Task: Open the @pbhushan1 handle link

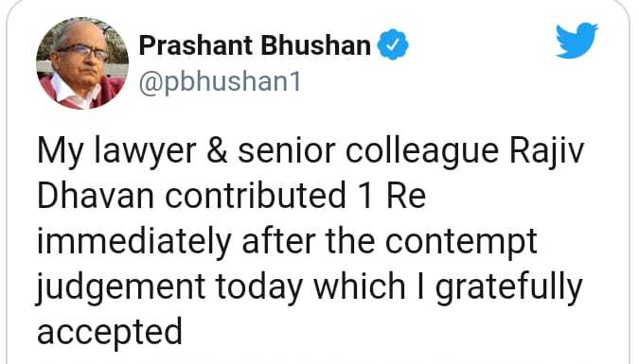Action: point(220,82)
